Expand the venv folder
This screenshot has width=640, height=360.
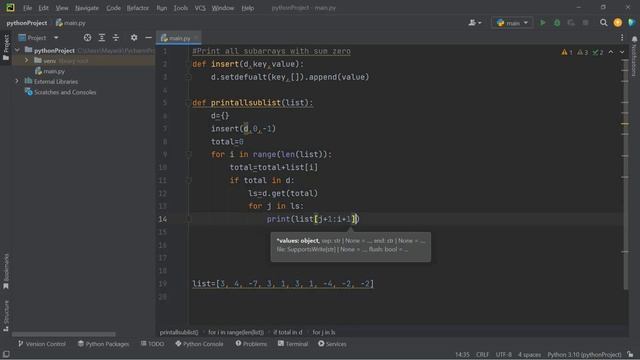click(27, 60)
